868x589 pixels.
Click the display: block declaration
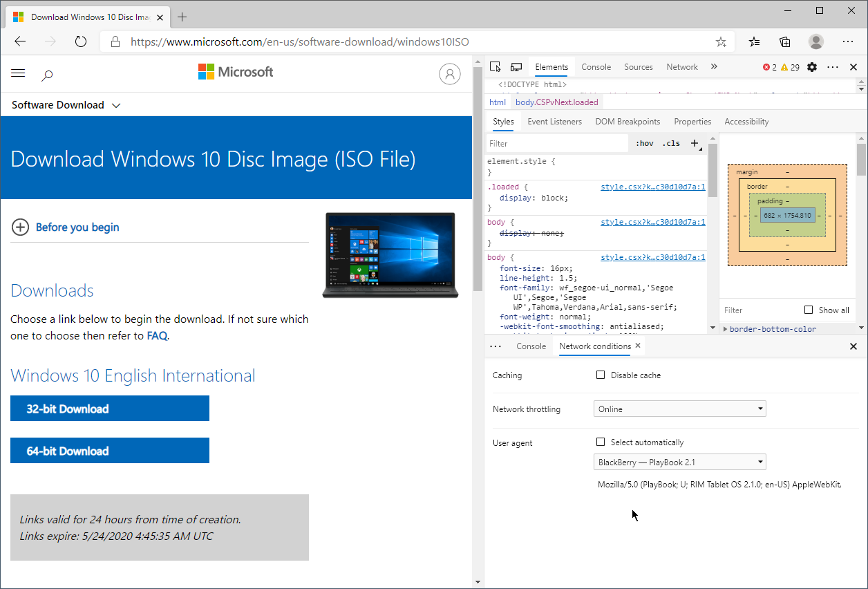click(534, 198)
